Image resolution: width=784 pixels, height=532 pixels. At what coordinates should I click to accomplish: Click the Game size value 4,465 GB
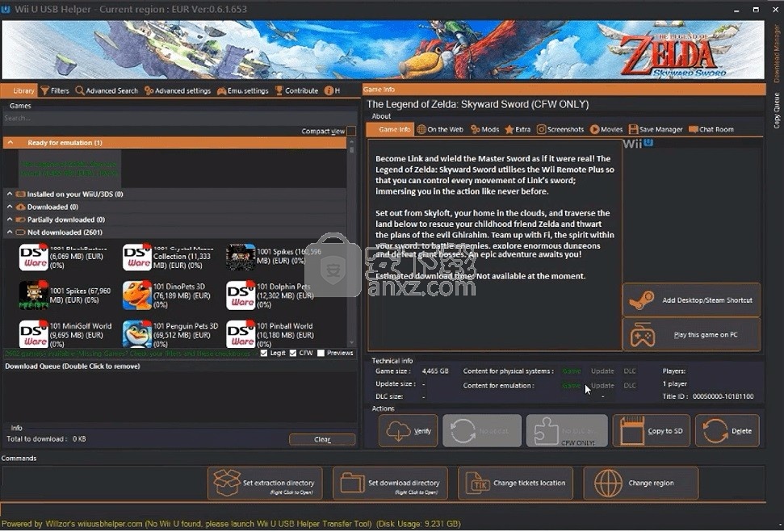(x=435, y=371)
